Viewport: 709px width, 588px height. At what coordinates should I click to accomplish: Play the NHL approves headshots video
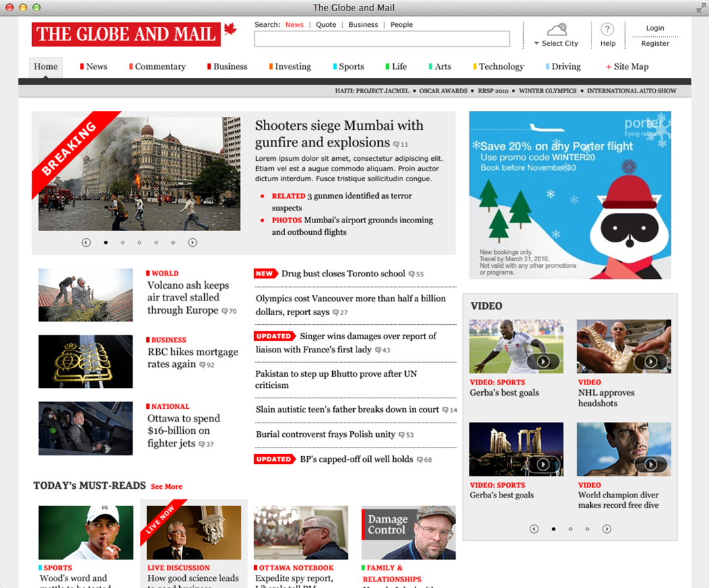click(651, 361)
